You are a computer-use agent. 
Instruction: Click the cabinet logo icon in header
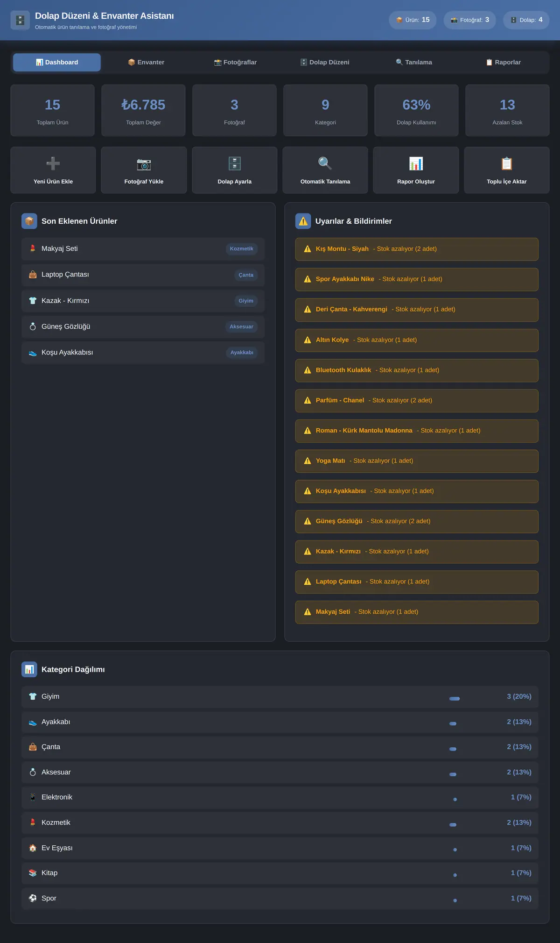click(x=20, y=20)
